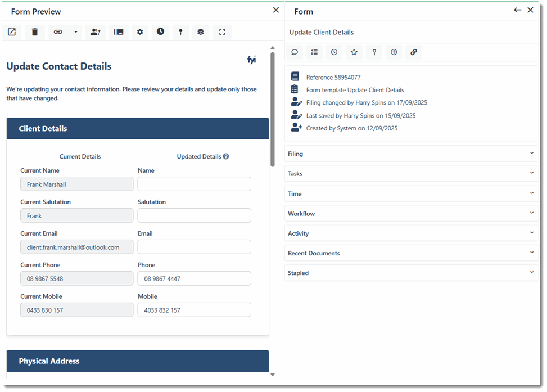Screen dimensions: 547x392
Task: Click the Last saved user-edit icon
Action: tap(296, 115)
